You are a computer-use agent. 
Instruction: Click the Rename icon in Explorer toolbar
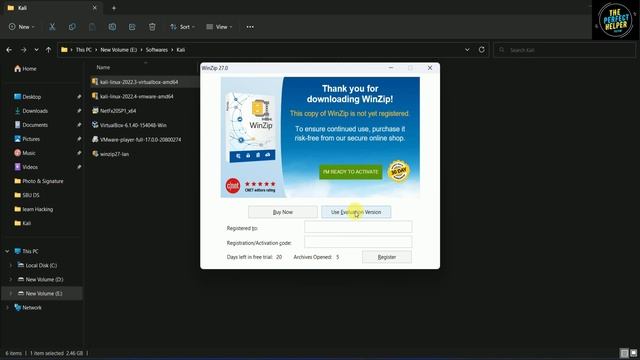(x=112, y=27)
